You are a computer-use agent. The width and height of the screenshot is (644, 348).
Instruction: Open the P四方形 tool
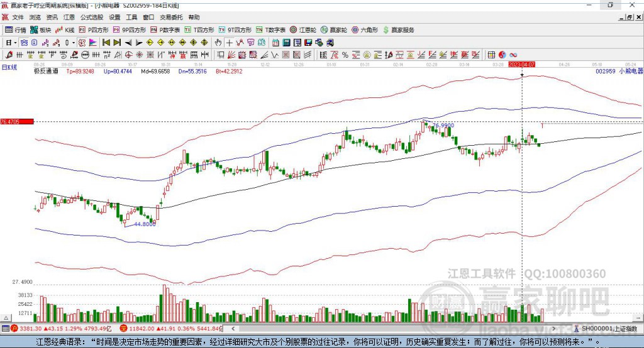click(94, 30)
